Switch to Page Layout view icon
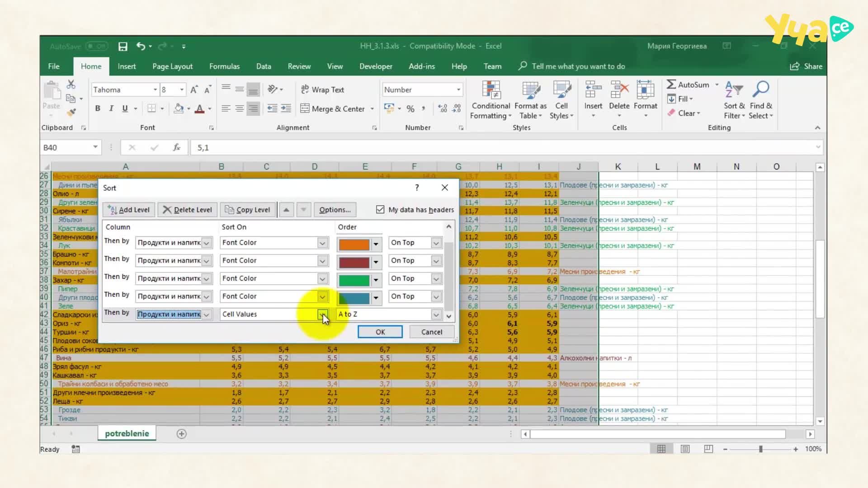This screenshot has width=868, height=488. click(685, 449)
